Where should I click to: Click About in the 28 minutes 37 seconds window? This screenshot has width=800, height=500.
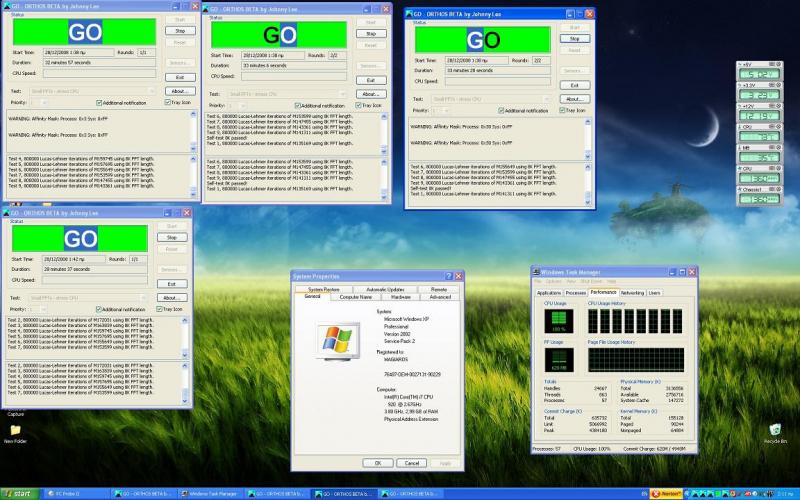[x=171, y=297]
